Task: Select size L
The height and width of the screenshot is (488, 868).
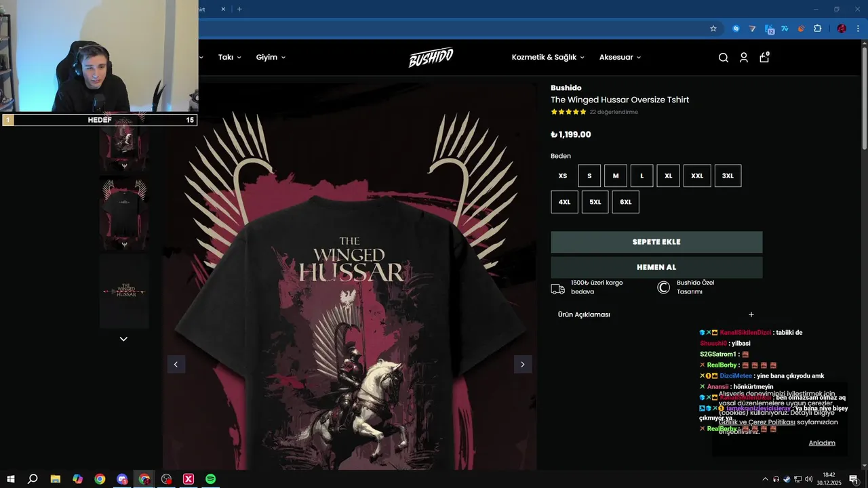Action: coord(642,176)
